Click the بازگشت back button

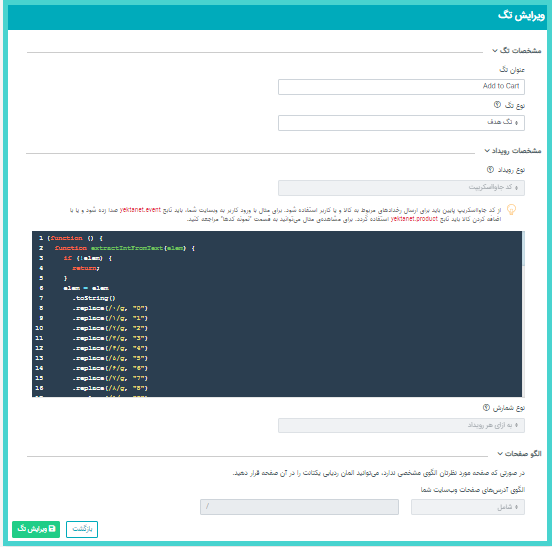pyautogui.click(x=82, y=529)
